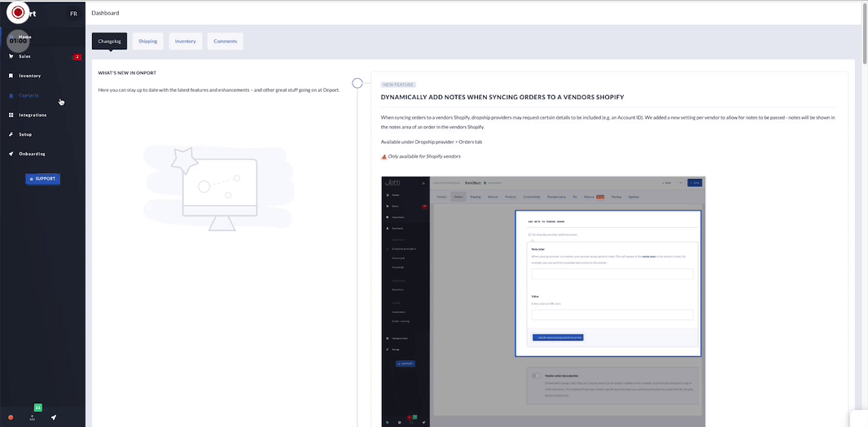
Task: Click the upload icon in sidebar footer
Action: (x=32, y=417)
